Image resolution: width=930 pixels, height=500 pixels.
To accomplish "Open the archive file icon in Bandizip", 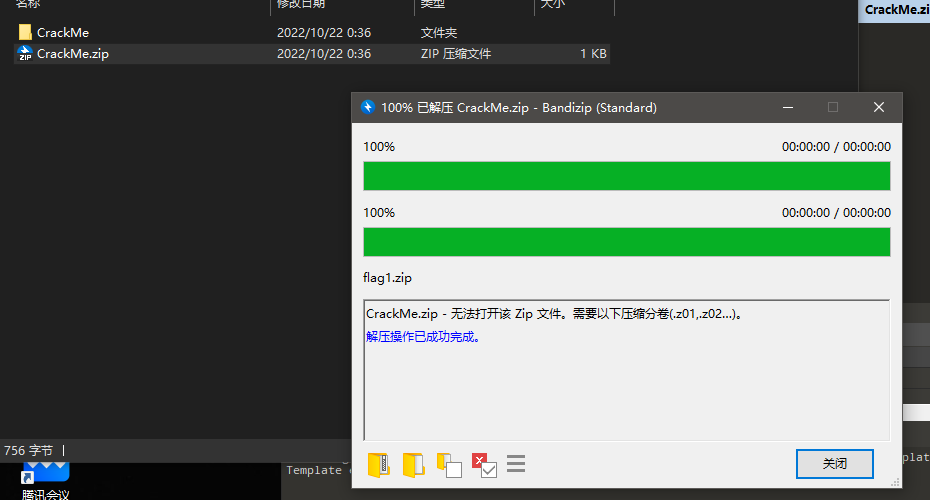I will point(379,464).
